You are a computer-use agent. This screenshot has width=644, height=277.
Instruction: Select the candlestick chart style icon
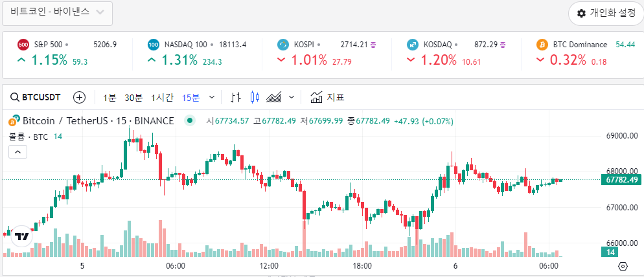tap(255, 98)
